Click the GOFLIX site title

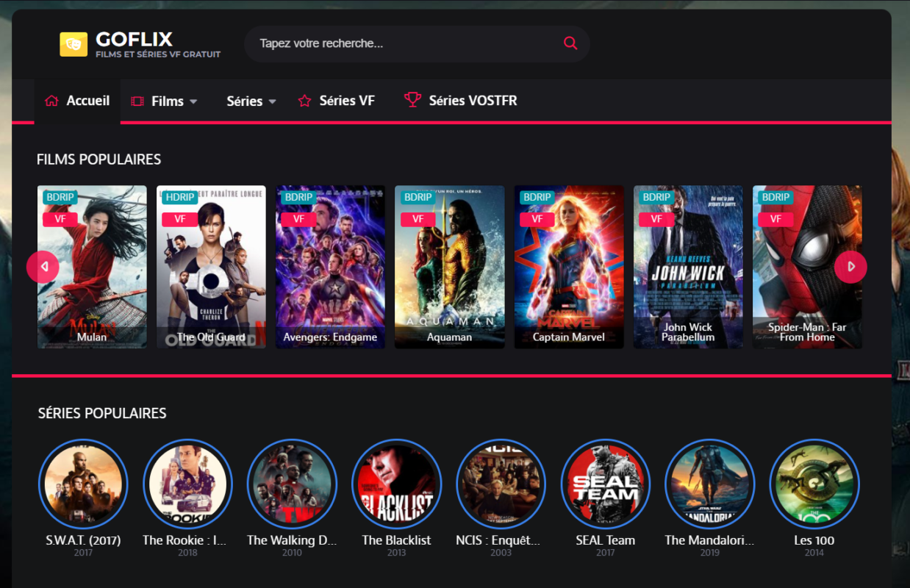pyautogui.click(x=134, y=38)
